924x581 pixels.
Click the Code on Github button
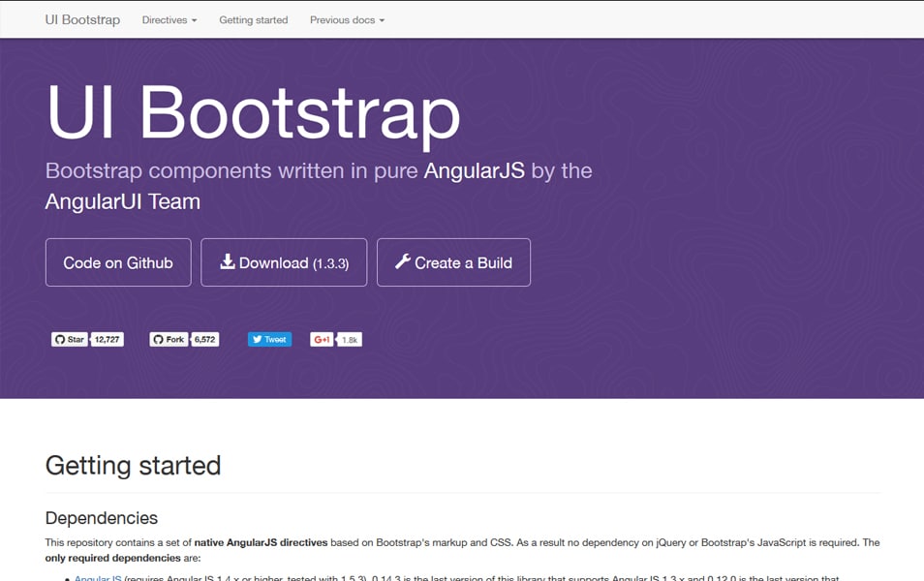[118, 262]
